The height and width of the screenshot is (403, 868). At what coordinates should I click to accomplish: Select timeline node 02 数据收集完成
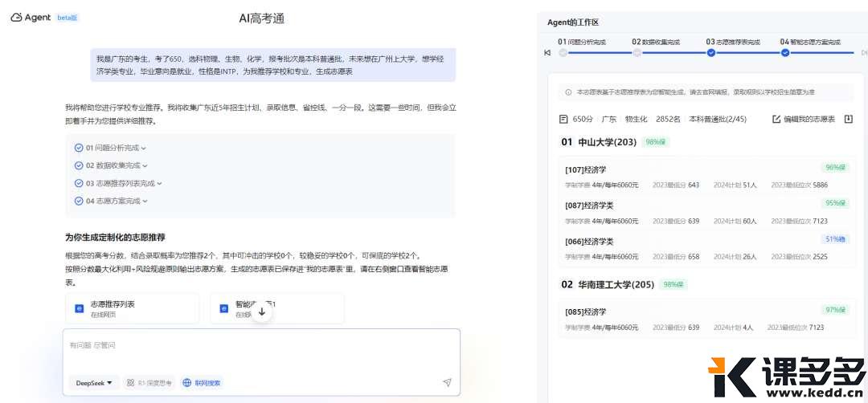[637, 53]
